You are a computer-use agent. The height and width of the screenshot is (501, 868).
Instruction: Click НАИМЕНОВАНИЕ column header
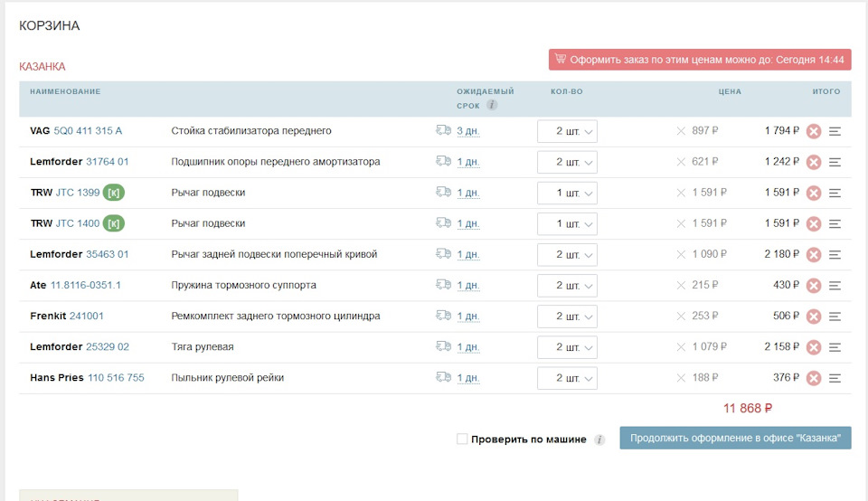pyautogui.click(x=65, y=91)
